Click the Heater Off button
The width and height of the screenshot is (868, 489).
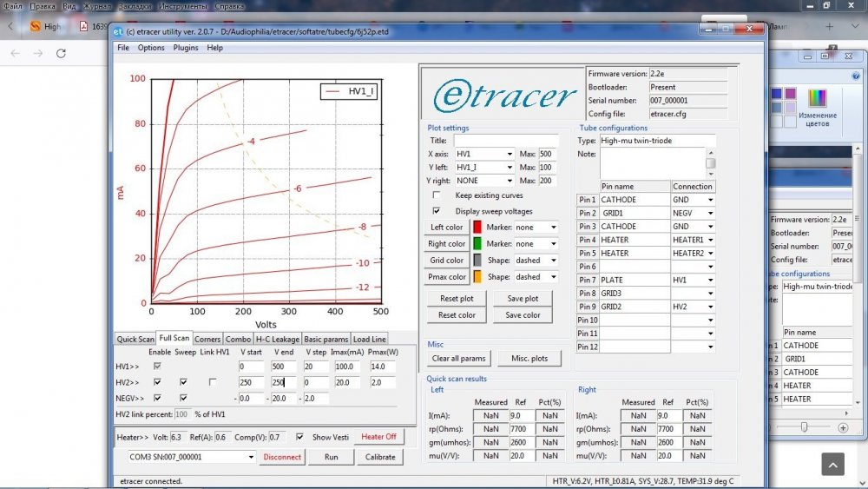pyautogui.click(x=378, y=437)
